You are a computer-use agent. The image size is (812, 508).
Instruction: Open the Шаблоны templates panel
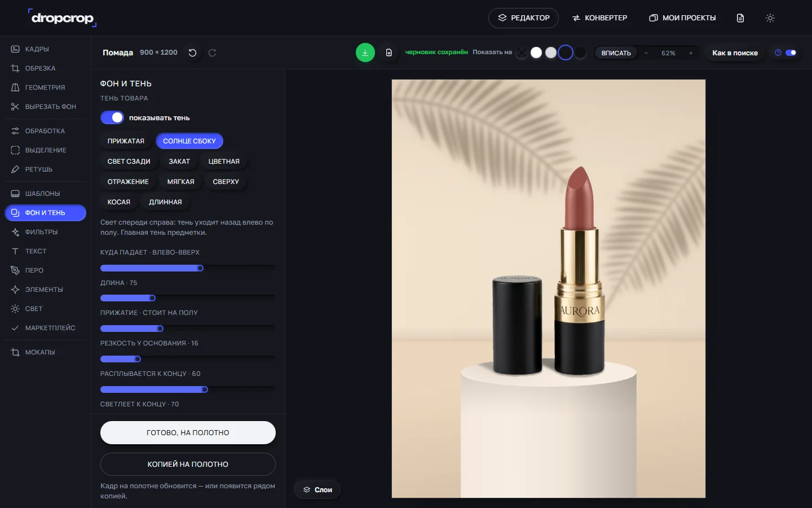[x=45, y=194]
